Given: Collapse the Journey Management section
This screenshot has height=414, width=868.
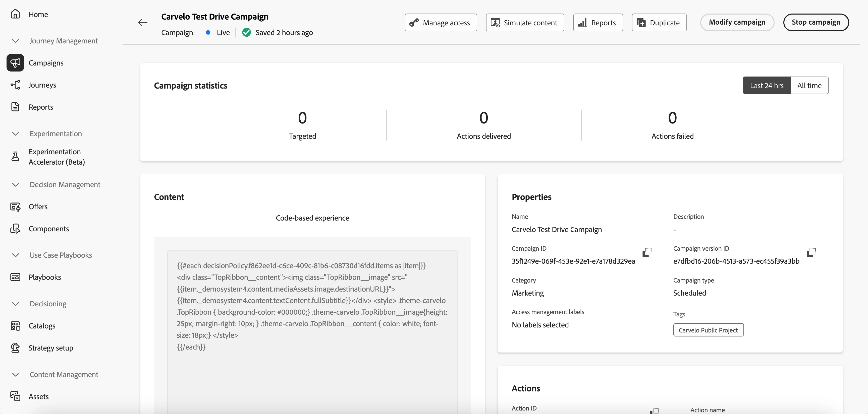Looking at the screenshot, I should pyautogui.click(x=16, y=41).
